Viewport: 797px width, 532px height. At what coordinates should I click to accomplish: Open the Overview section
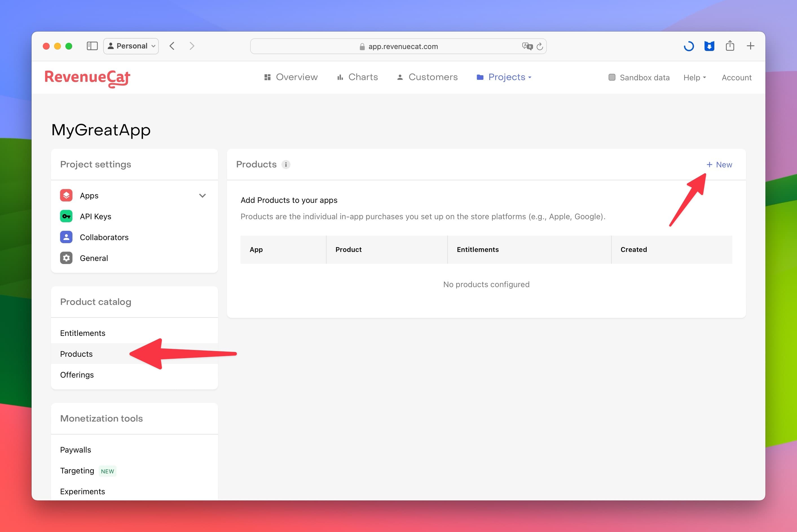[291, 77]
